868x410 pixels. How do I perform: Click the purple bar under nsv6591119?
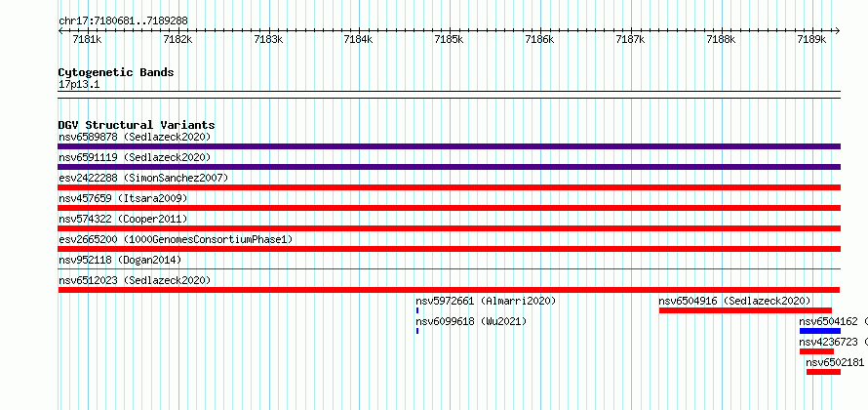(x=449, y=167)
